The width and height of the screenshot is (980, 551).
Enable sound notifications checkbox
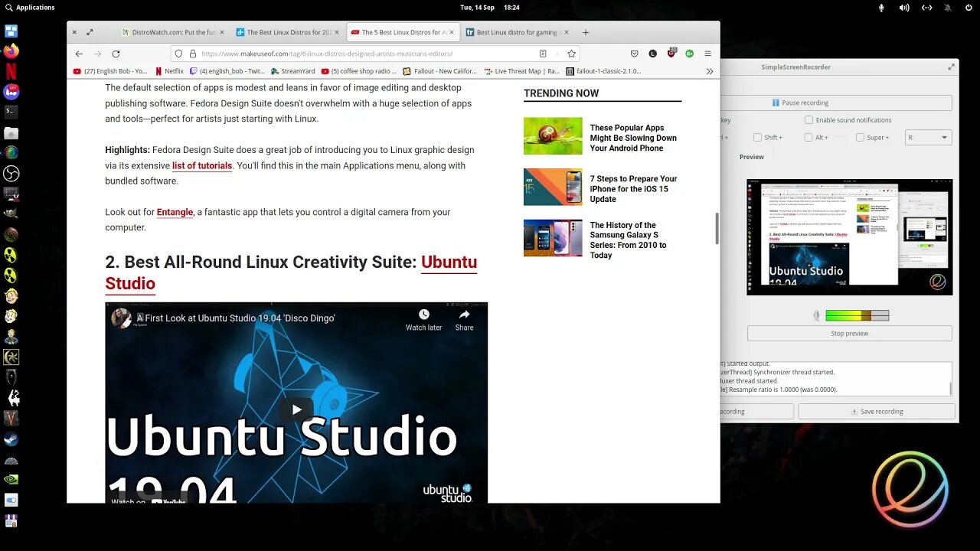(808, 120)
